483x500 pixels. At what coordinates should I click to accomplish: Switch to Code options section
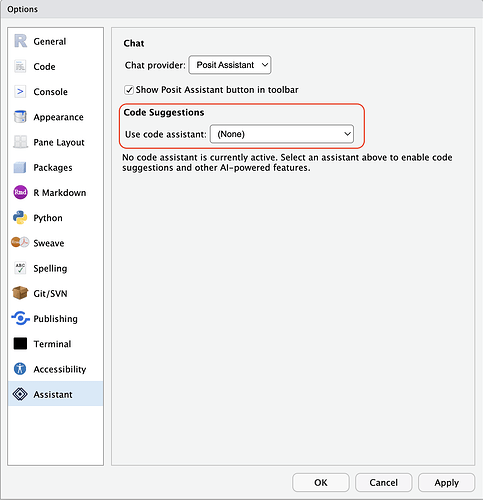coord(56,66)
